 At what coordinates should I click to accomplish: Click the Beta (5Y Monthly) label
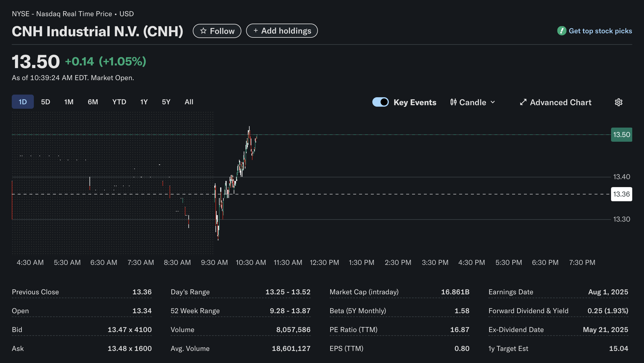click(x=358, y=311)
